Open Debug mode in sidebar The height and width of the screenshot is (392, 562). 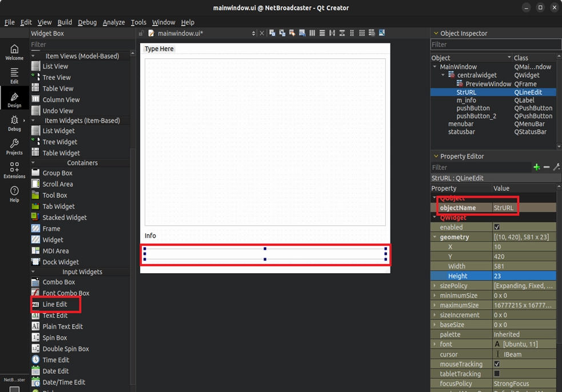(x=14, y=123)
